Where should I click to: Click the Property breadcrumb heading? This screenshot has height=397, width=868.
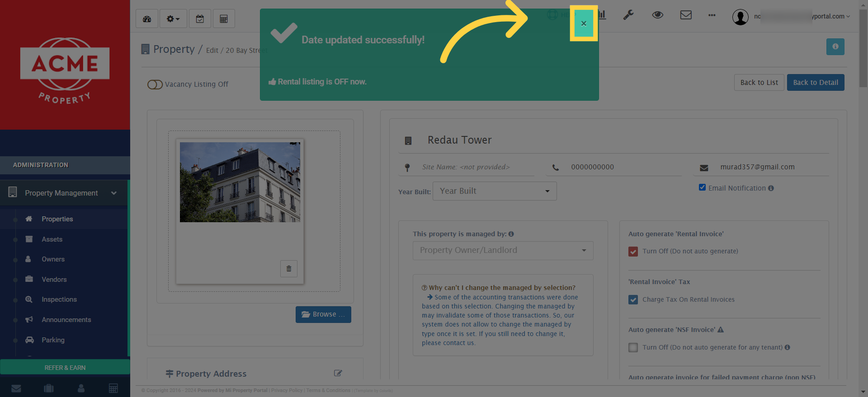(x=174, y=49)
